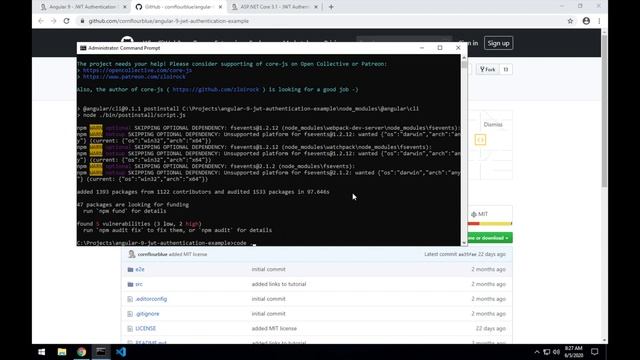Click the Command Prompt title bar icon

pos(83,48)
